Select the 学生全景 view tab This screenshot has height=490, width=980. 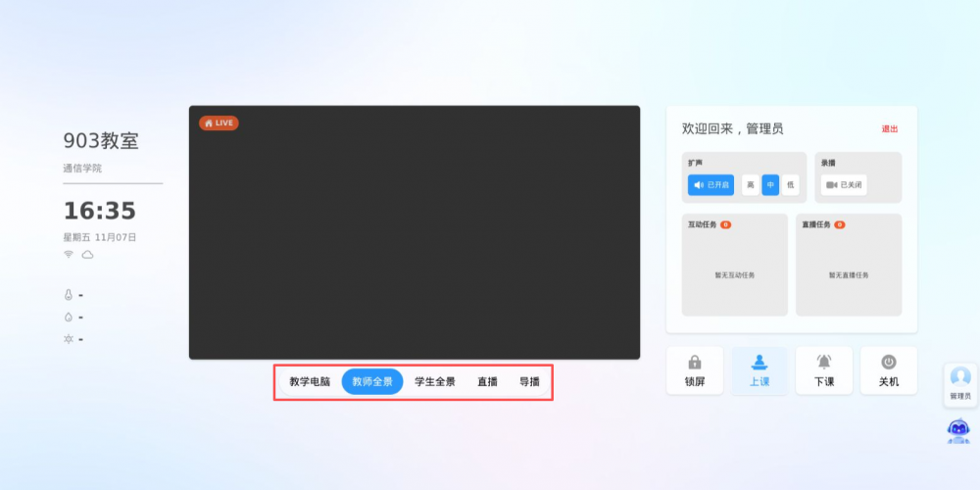tap(435, 382)
